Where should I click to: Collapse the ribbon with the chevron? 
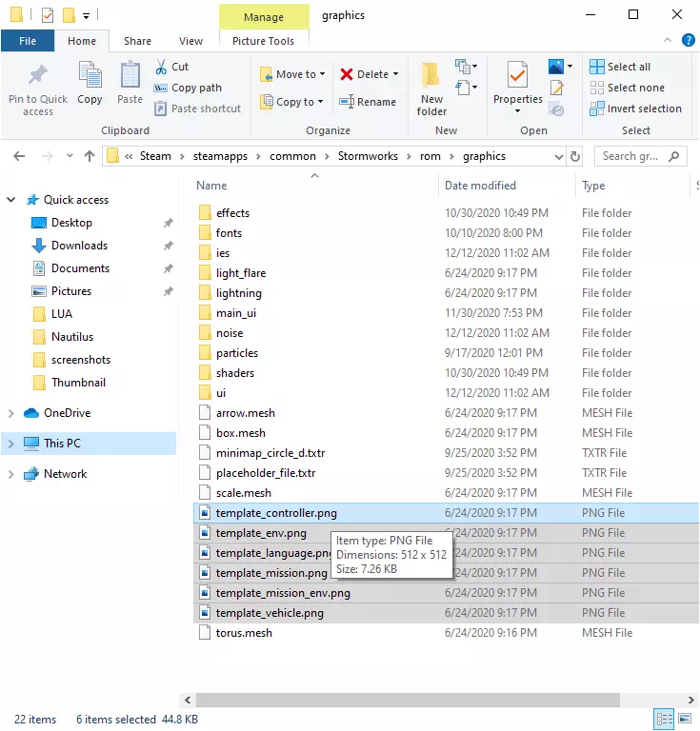(x=668, y=40)
